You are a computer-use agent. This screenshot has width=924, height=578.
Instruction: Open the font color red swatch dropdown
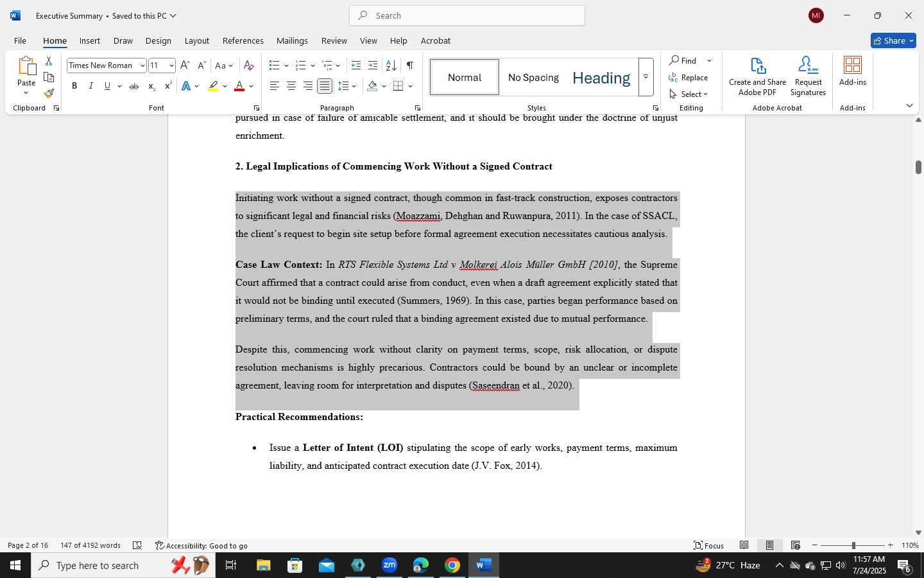coord(252,86)
